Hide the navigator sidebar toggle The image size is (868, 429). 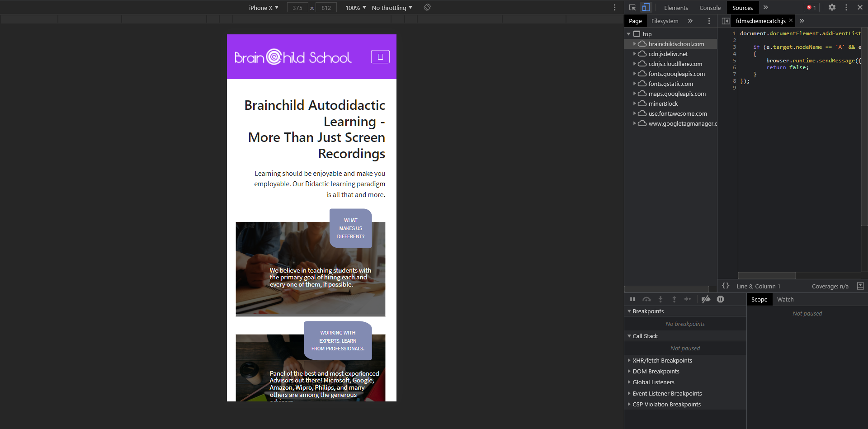tap(726, 21)
